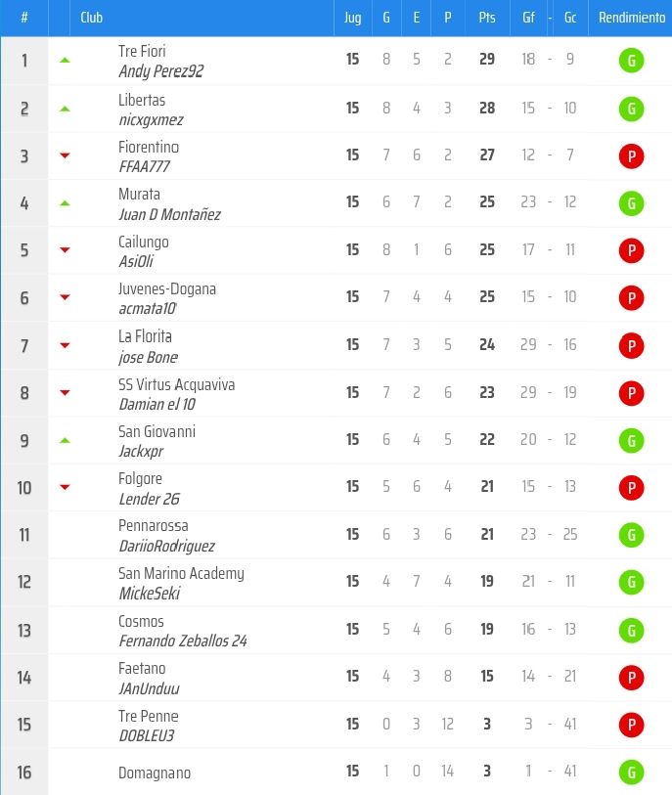Sort table by the Rendimiento column header
The height and width of the screenshot is (795, 672).
[631, 18]
